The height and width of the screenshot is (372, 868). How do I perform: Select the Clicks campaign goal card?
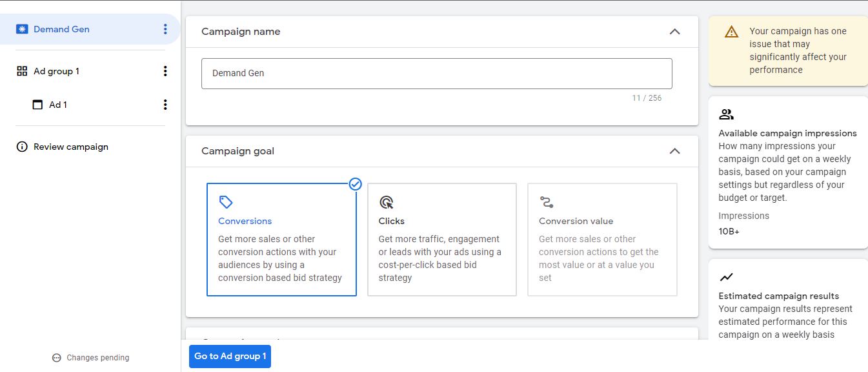[442, 240]
